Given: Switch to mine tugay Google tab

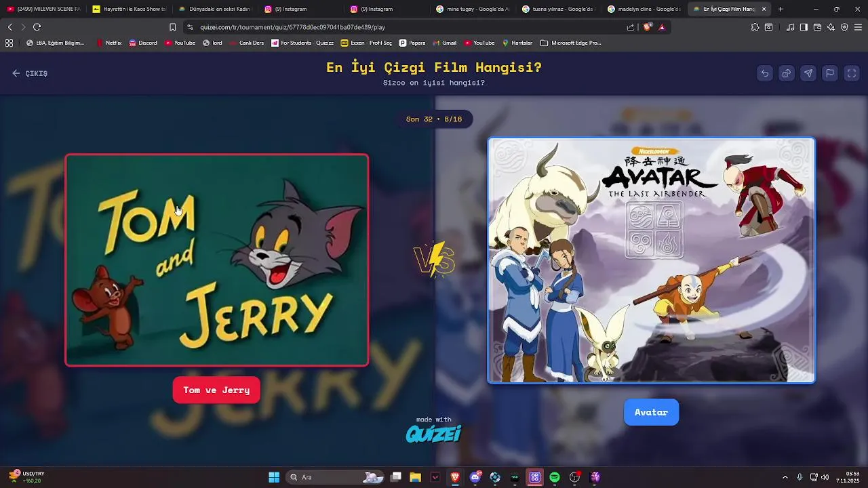Looking at the screenshot, I should [x=473, y=9].
